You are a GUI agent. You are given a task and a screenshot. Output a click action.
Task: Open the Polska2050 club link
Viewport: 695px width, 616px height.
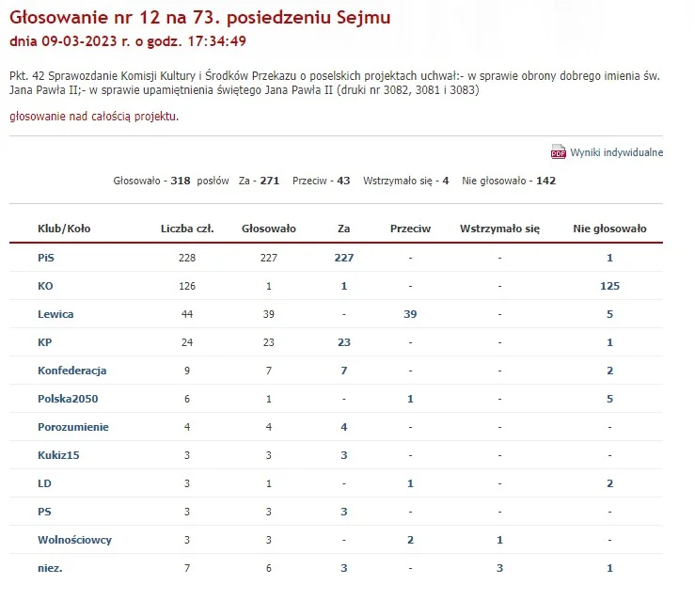pos(68,399)
